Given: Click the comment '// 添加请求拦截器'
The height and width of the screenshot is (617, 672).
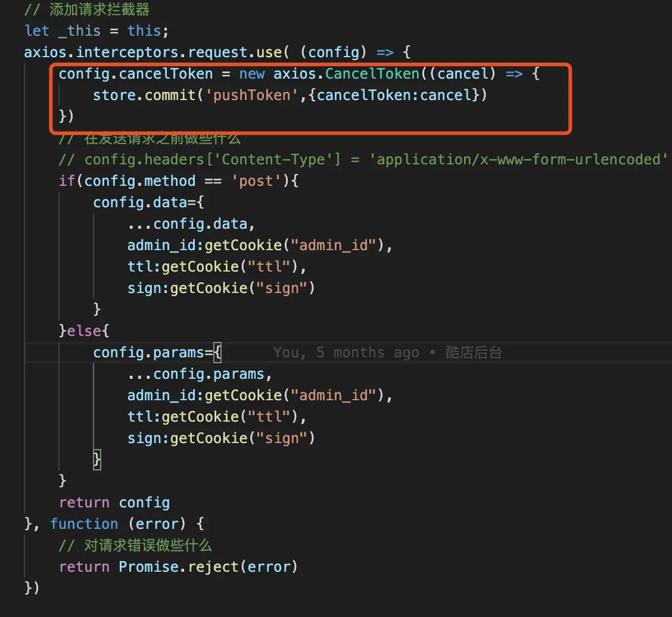Looking at the screenshot, I should pyautogui.click(x=87, y=10).
